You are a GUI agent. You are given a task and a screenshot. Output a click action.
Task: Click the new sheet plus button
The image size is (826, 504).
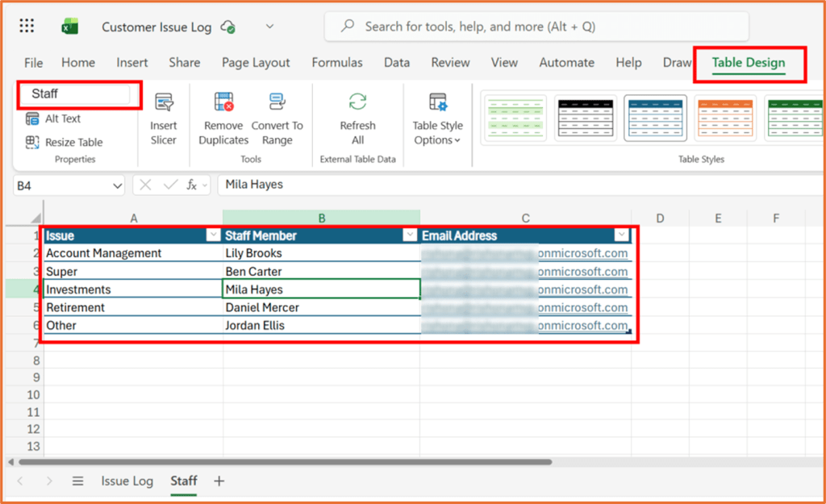click(x=219, y=481)
